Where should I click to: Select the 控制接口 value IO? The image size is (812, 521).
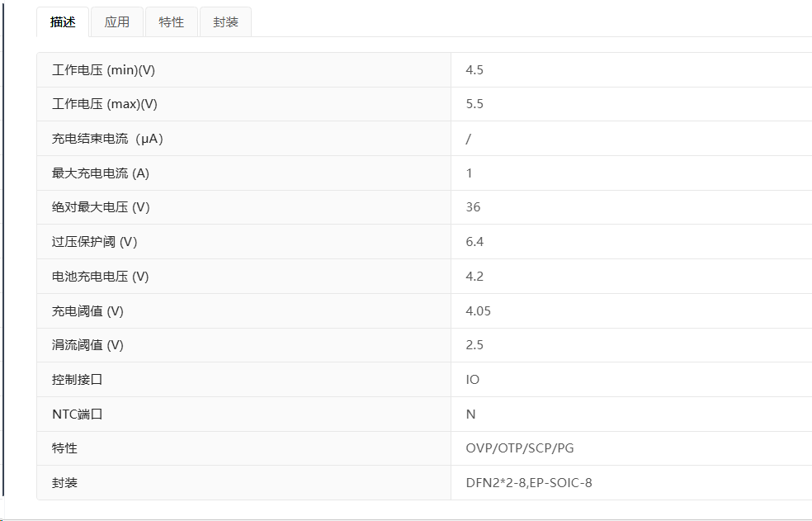click(473, 380)
